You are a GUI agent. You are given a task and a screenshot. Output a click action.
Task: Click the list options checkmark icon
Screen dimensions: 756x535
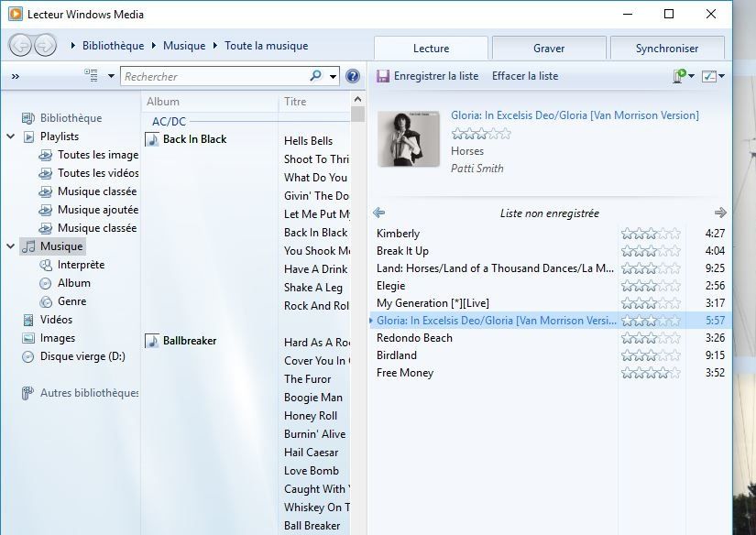709,75
